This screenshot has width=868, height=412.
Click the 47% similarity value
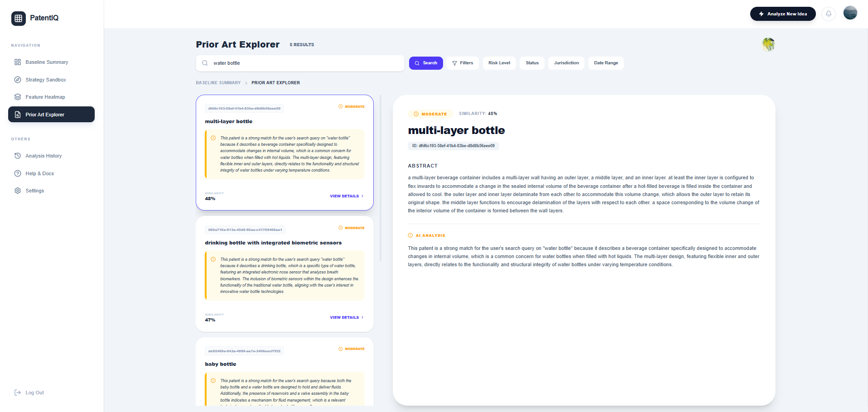click(210, 320)
